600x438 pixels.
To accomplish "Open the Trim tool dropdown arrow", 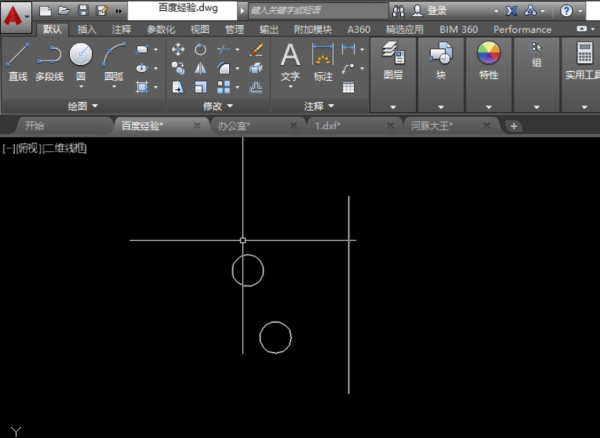I will (237, 49).
